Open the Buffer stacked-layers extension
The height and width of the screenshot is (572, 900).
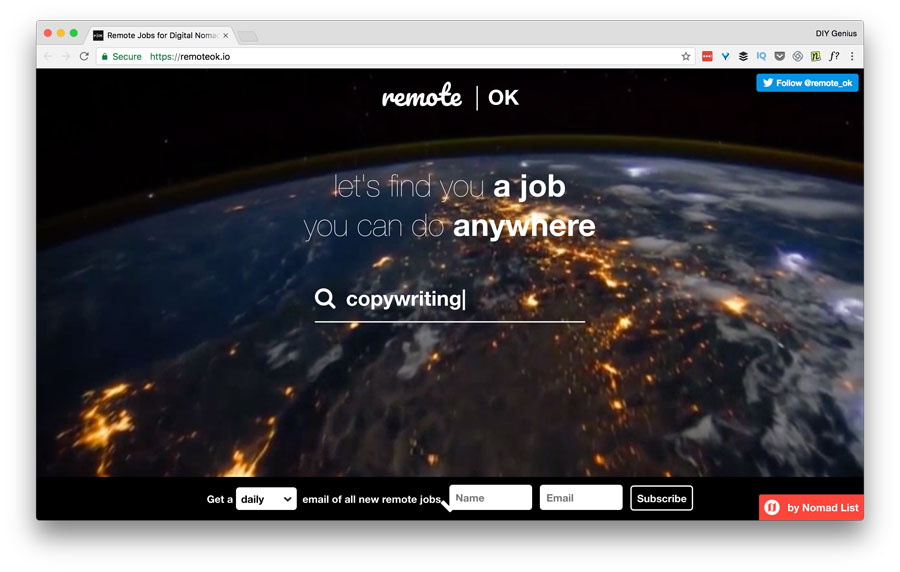coord(743,56)
